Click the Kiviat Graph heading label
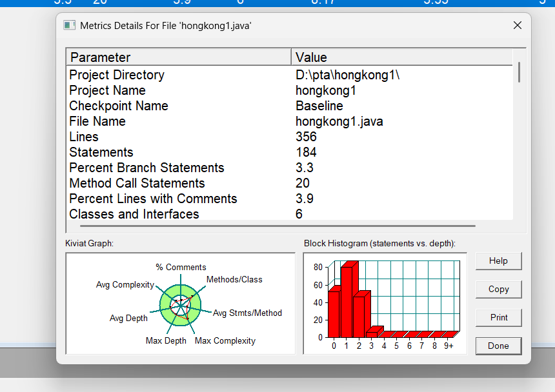This screenshot has width=555, height=392. tap(89, 244)
